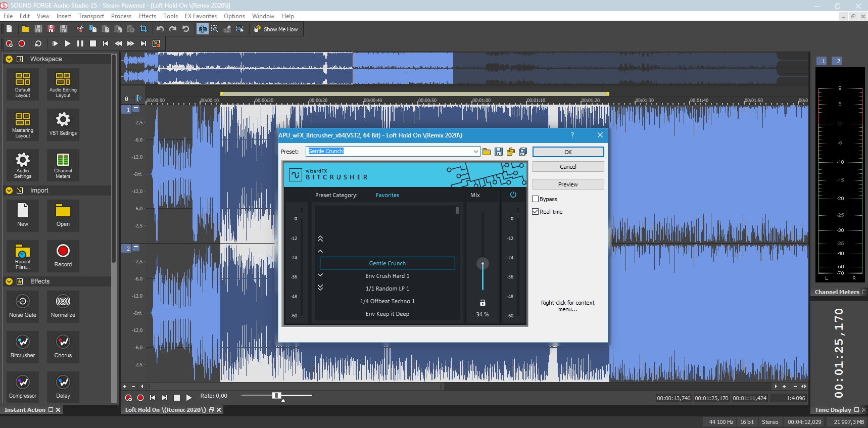This screenshot has height=428, width=868.
Task: Copy the selection using the toolbar Copy icon
Action: pyautogui.click(x=93, y=29)
